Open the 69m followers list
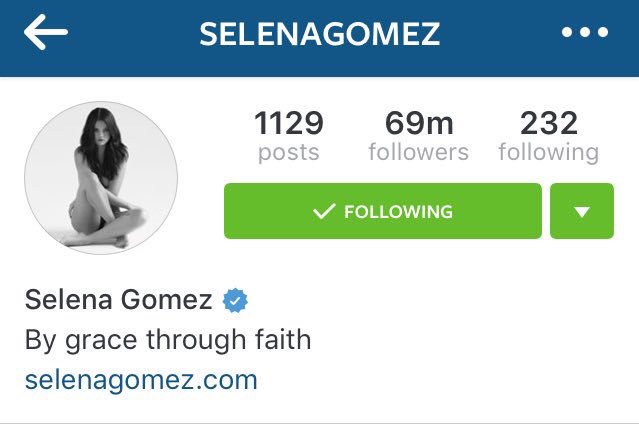The height and width of the screenshot is (425, 639). [x=419, y=137]
